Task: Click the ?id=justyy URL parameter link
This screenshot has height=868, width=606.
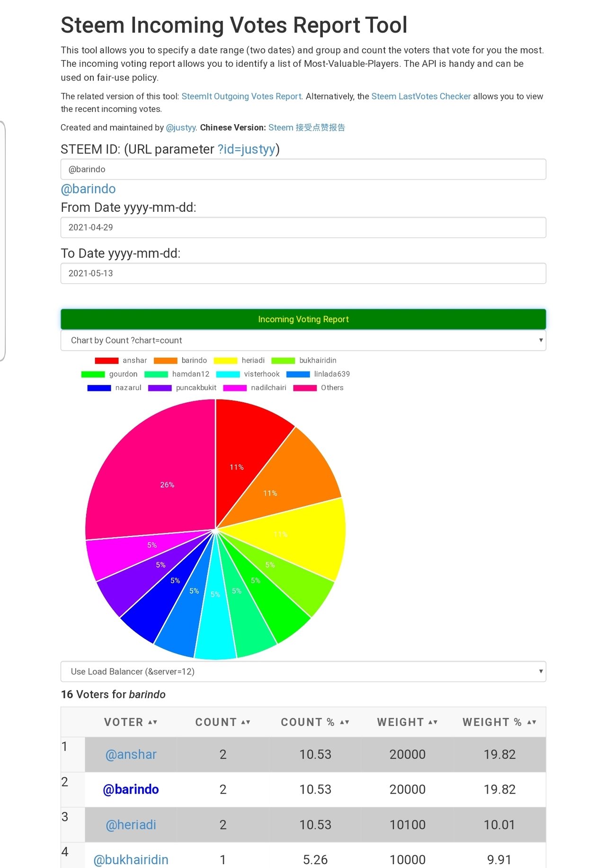Action: point(246,149)
